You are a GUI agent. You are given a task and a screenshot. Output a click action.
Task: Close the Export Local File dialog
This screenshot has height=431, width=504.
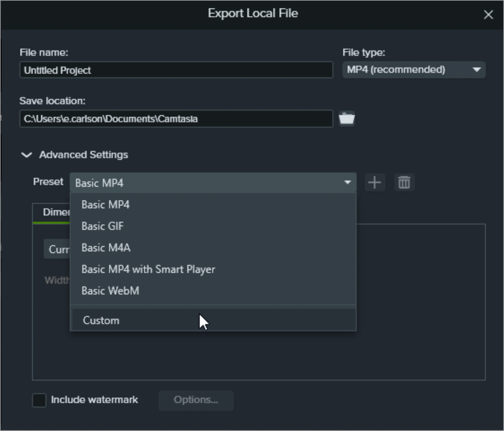coord(488,14)
